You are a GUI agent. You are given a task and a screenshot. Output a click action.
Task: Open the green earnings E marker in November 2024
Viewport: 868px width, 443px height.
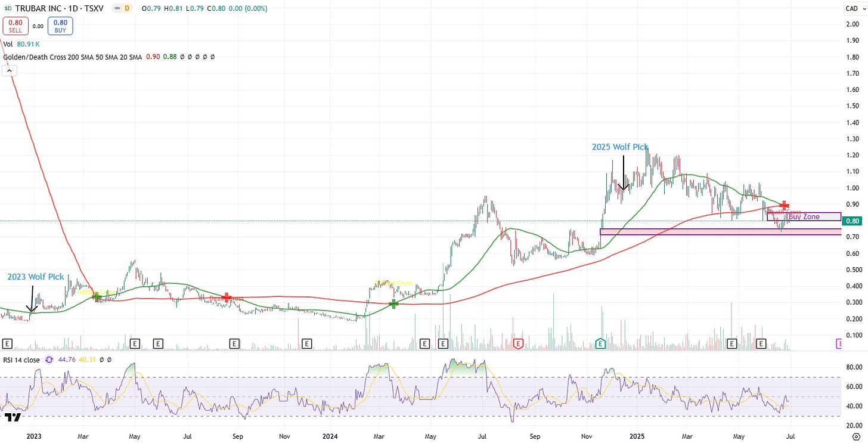tap(601, 343)
